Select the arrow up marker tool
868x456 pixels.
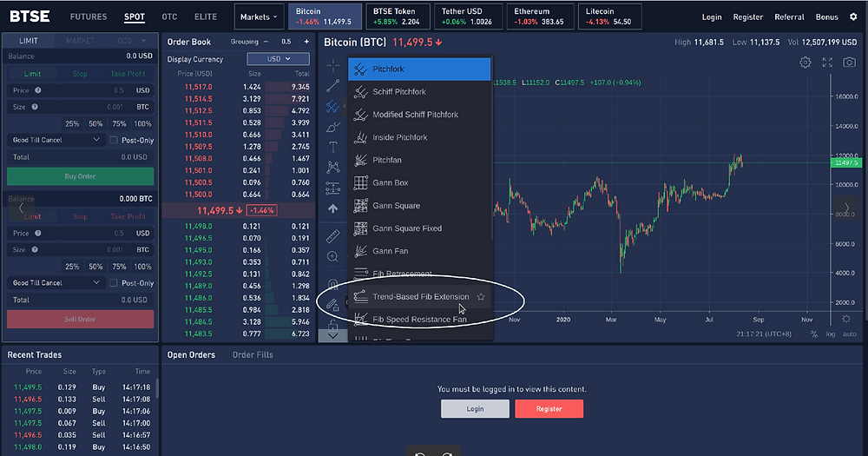(x=332, y=208)
